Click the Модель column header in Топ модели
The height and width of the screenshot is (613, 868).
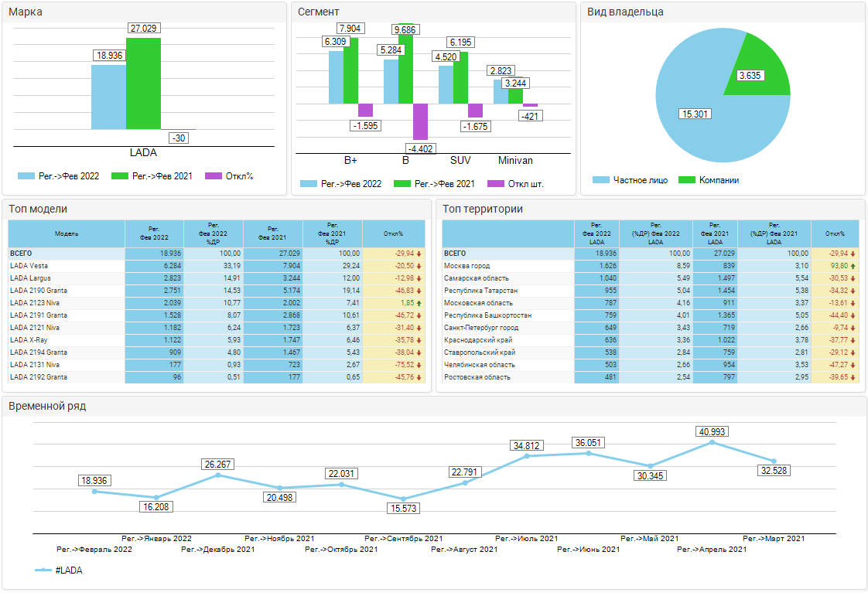(67, 233)
